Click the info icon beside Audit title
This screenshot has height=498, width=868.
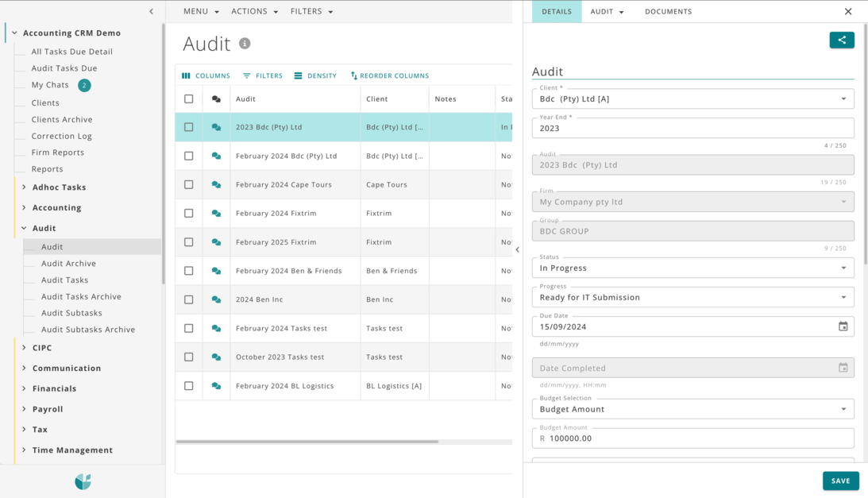pos(245,44)
